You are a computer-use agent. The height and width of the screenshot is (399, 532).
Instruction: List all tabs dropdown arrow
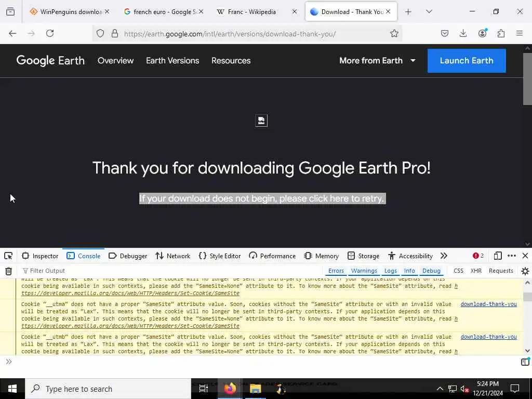[x=429, y=12]
